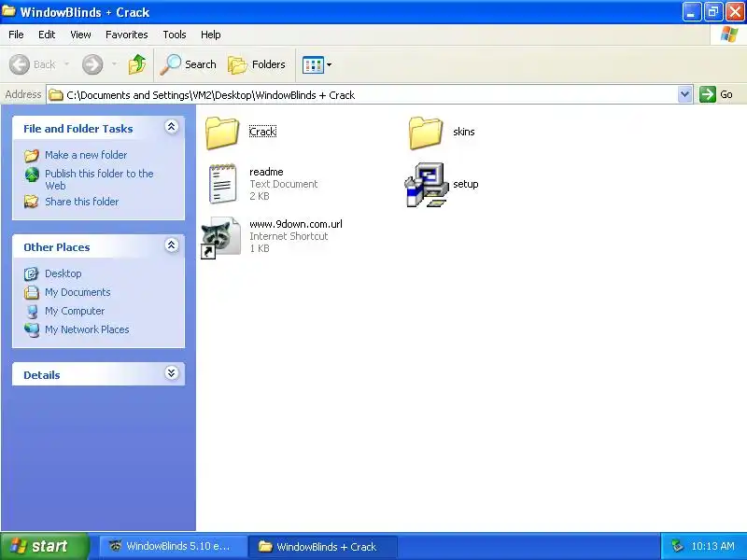747x560 pixels.
Task: Click the Crack folder name label
Action: coord(262,132)
